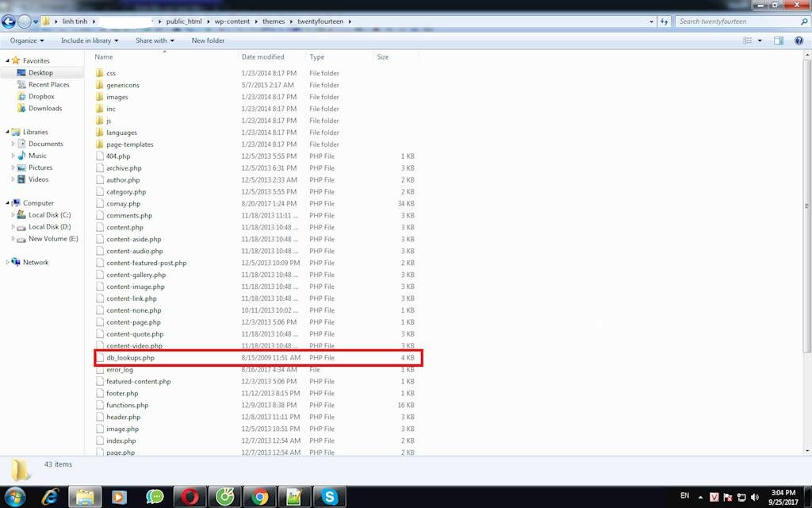Sort files by the Type column
Screen dimensions: 812x508
(317, 57)
